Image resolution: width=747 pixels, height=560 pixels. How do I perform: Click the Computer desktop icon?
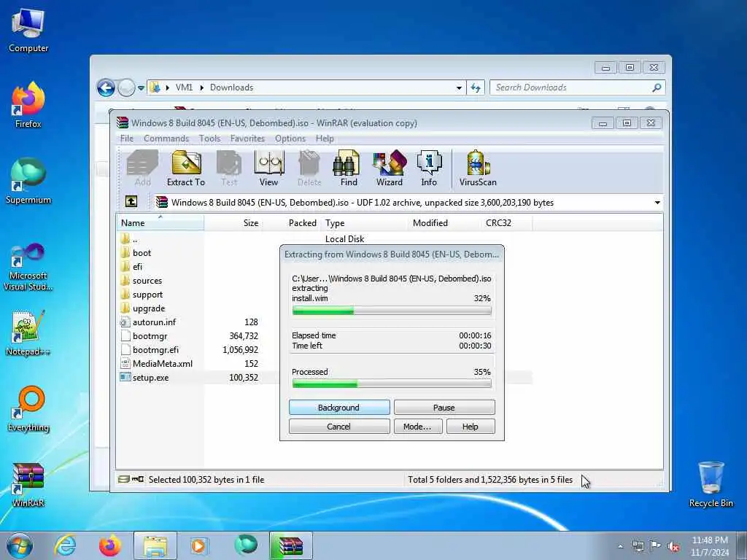28,31
